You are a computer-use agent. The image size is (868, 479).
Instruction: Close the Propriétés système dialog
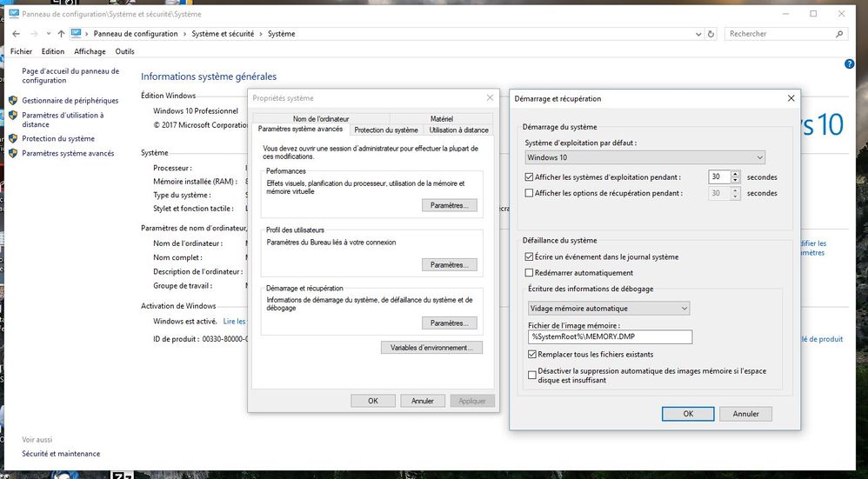490,98
